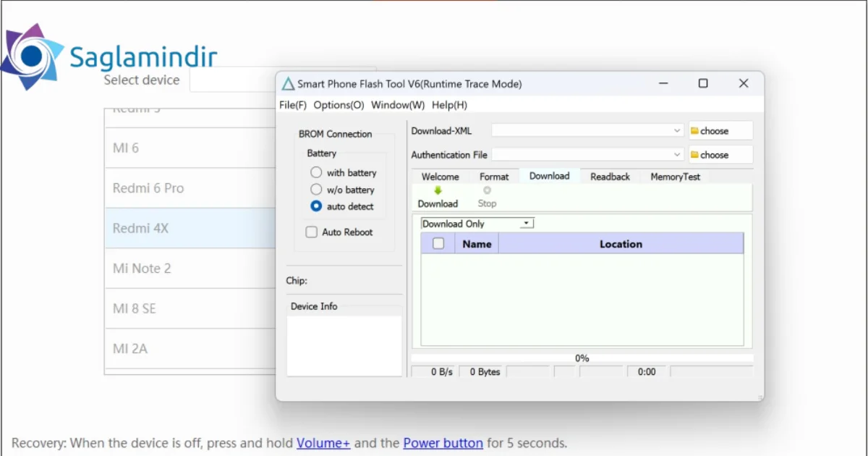Image resolution: width=868 pixels, height=456 pixels.
Task: Select MI 6 in device list
Action: (x=190, y=148)
